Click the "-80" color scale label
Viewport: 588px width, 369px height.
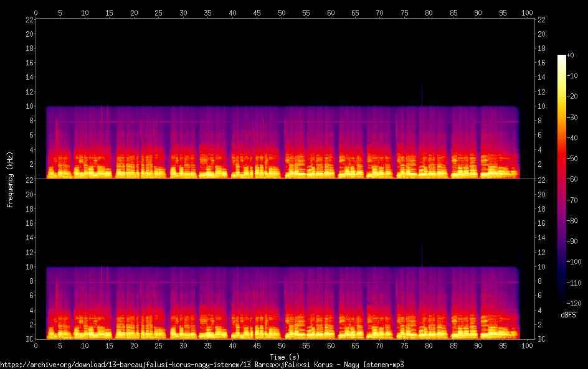click(572, 221)
